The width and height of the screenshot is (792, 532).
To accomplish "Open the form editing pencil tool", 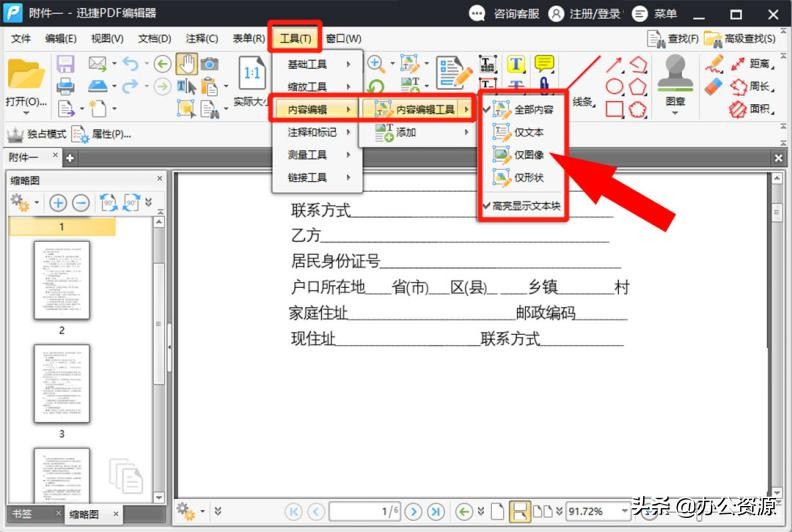I will pos(454,73).
